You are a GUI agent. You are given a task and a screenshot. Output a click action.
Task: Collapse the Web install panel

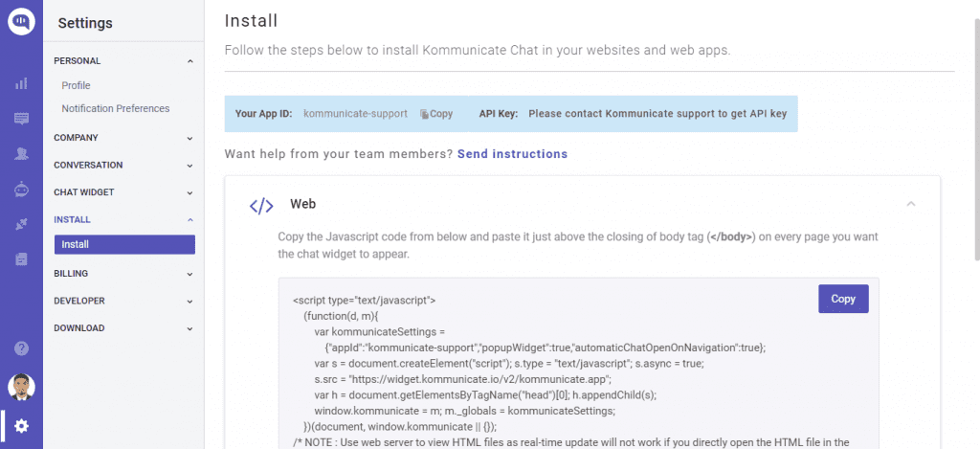tap(910, 204)
